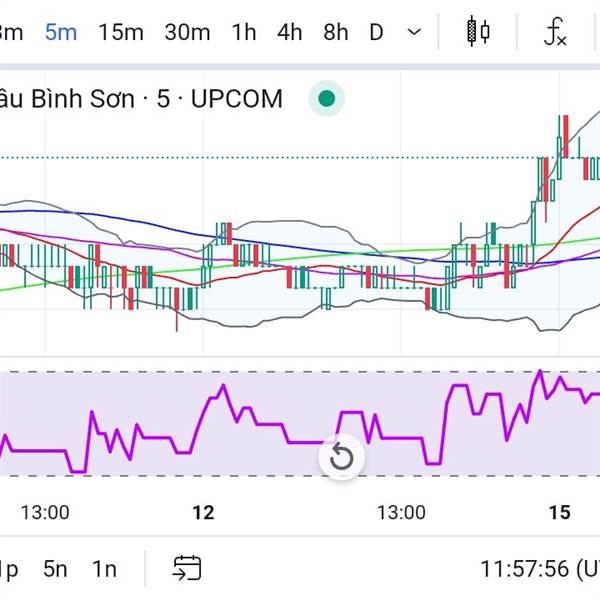Screen dimensions: 600x600
Task: Select the 4h timeframe
Action: 290,32
